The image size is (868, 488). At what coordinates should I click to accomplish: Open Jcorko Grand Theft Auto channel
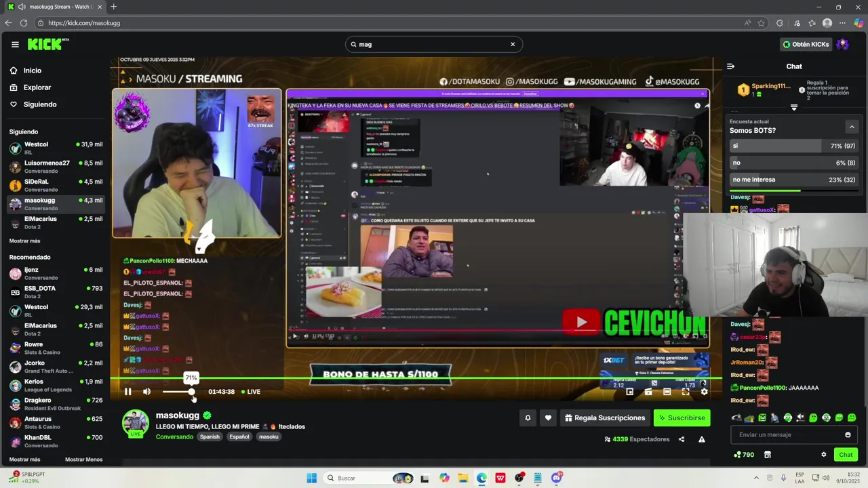click(x=56, y=367)
